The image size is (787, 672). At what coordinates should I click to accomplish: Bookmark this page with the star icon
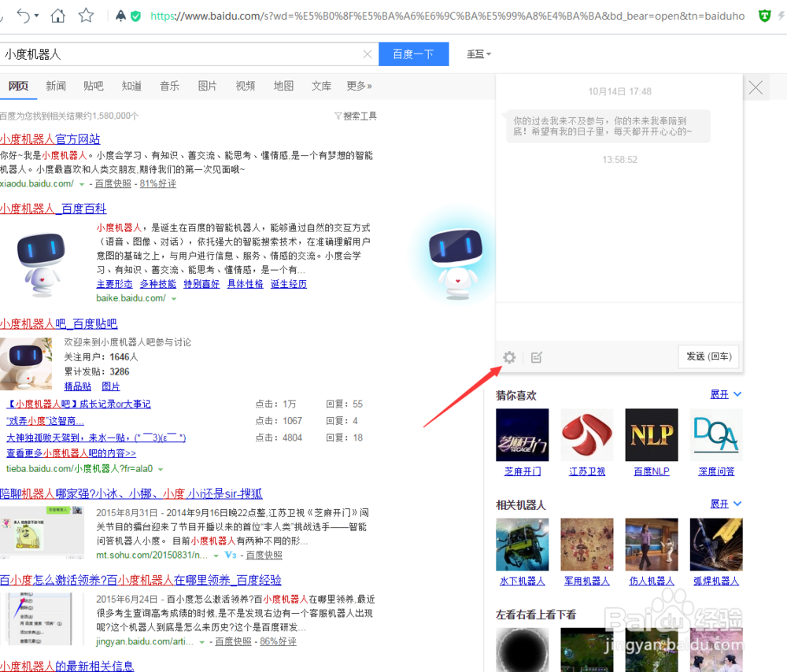pos(84,15)
